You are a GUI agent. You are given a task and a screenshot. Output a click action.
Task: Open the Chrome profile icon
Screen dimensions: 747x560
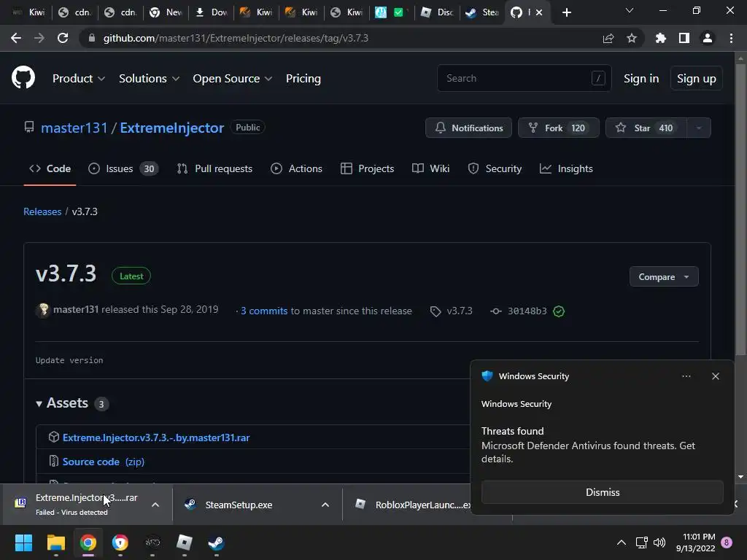point(708,38)
